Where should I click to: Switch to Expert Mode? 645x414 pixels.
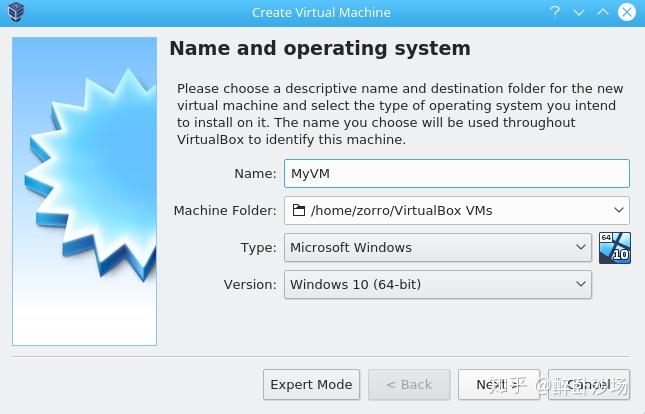click(x=311, y=384)
